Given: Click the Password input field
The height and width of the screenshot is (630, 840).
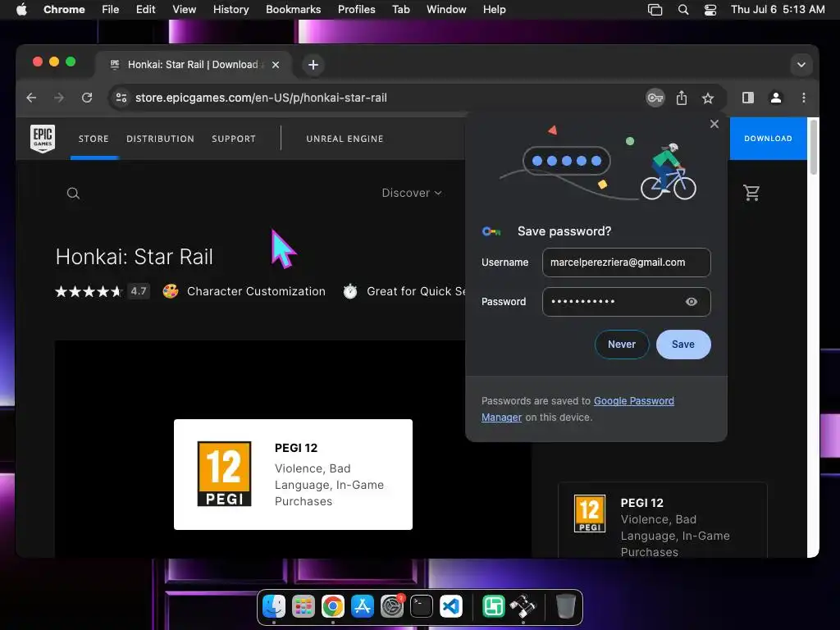Looking at the screenshot, I should point(626,302).
